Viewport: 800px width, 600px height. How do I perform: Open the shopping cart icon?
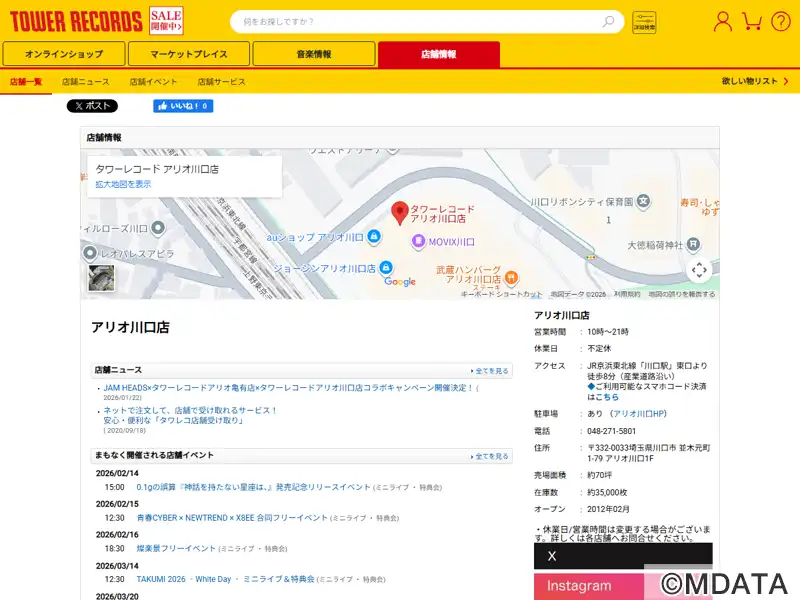point(752,21)
